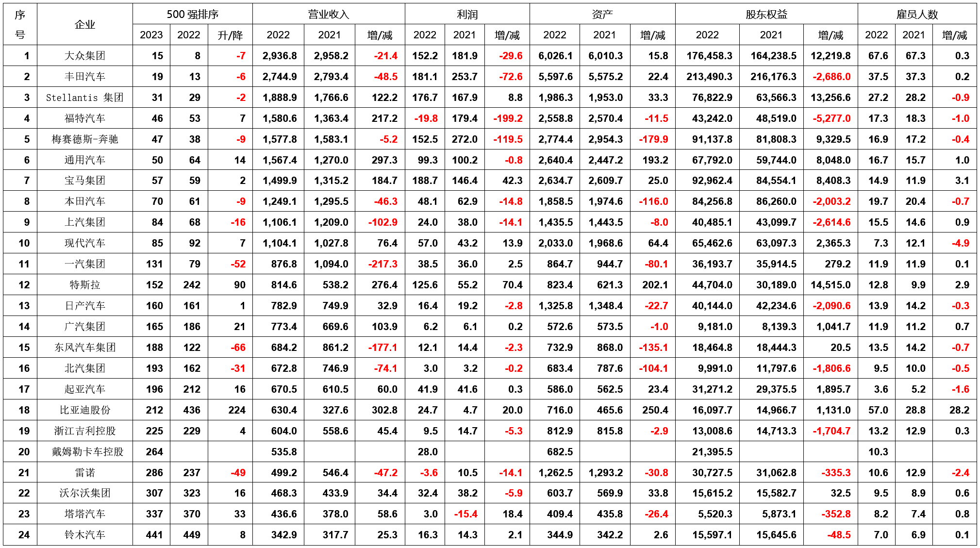980x548 pixels.
Task: Select 丰田汽车 2022 equity value 213,490.3
Action: (709, 77)
